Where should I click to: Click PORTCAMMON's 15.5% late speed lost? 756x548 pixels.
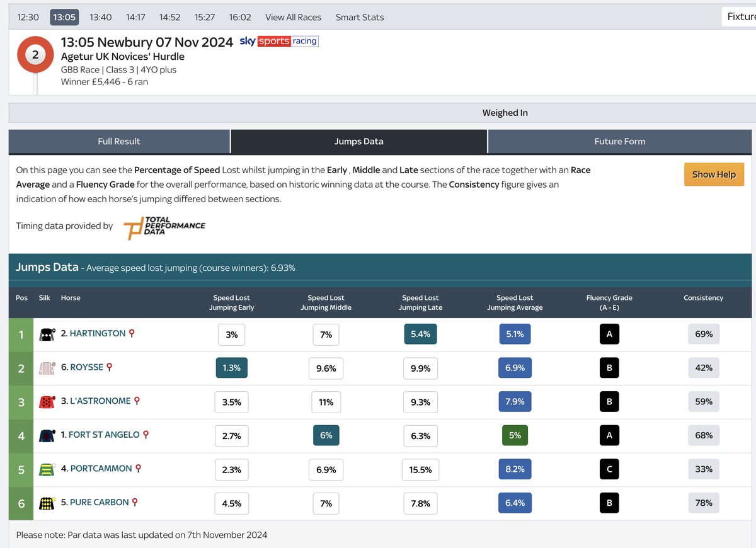coord(420,469)
